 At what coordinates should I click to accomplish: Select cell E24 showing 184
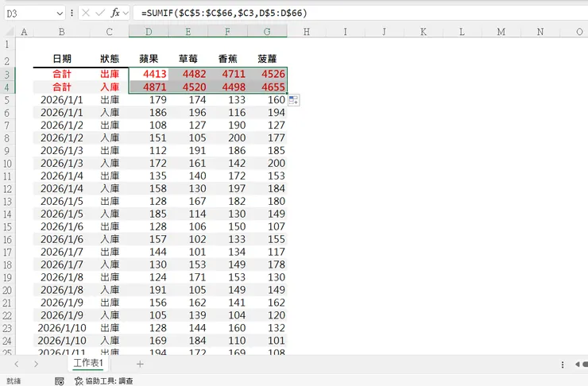tap(188, 341)
